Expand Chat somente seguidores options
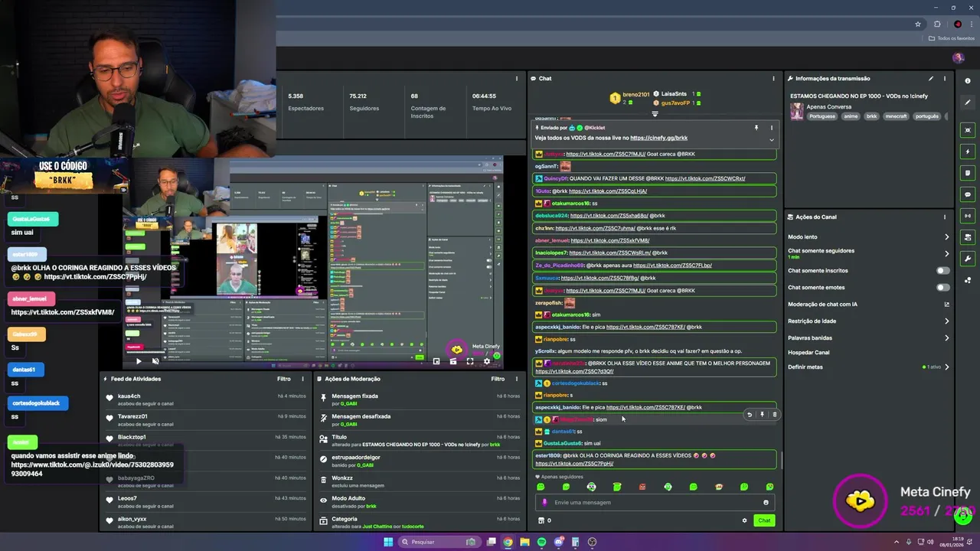 pos(946,253)
